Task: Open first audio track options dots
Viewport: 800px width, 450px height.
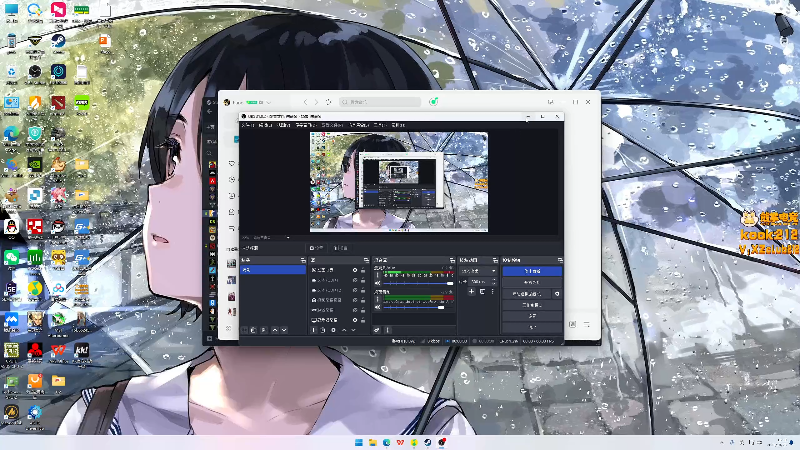Action: coord(378,275)
